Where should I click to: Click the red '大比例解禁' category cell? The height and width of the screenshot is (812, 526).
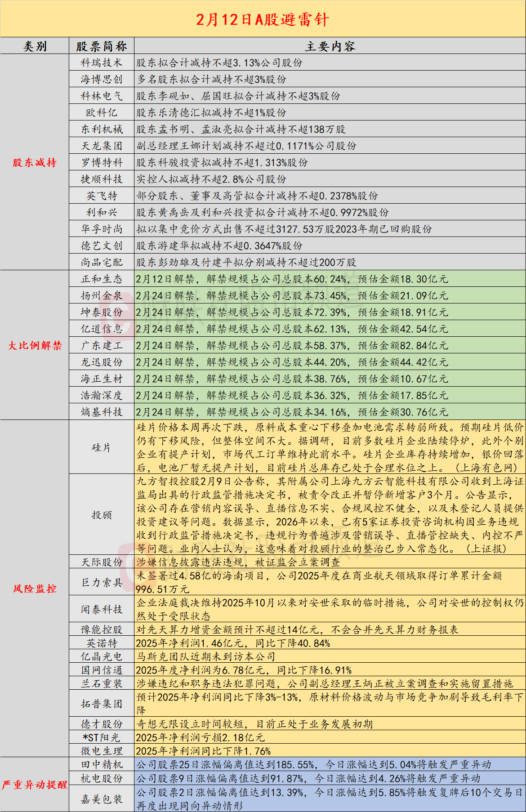pyautogui.click(x=35, y=345)
